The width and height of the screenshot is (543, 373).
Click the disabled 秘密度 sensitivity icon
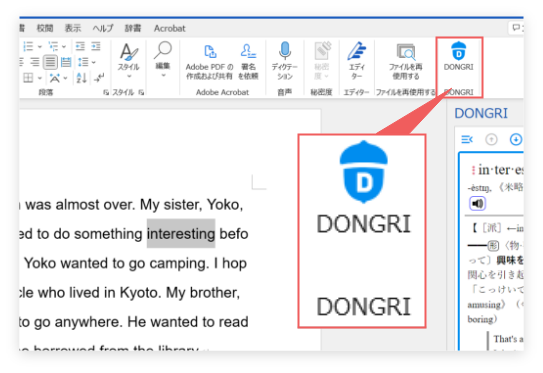click(x=322, y=51)
